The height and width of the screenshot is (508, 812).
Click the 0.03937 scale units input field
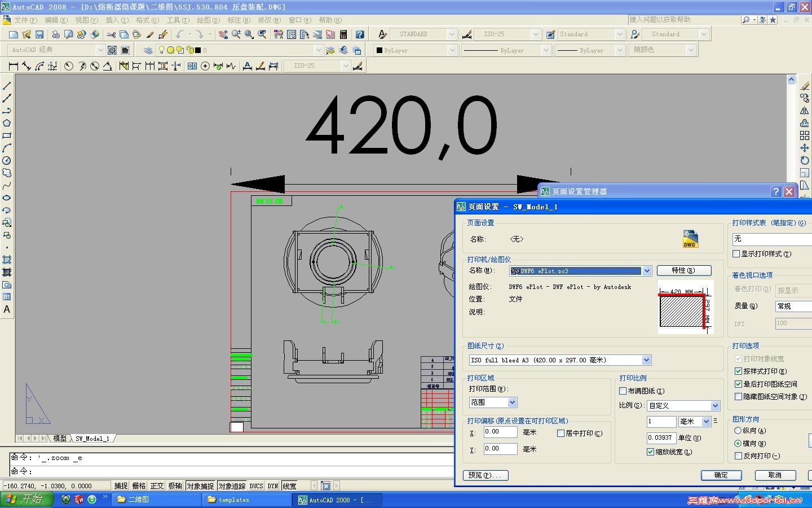point(661,438)
